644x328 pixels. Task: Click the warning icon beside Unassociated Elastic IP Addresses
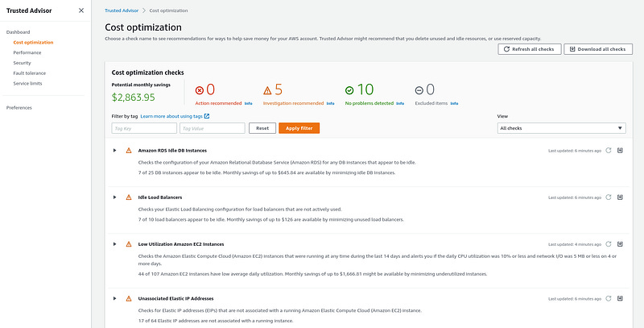pos(129,298)
